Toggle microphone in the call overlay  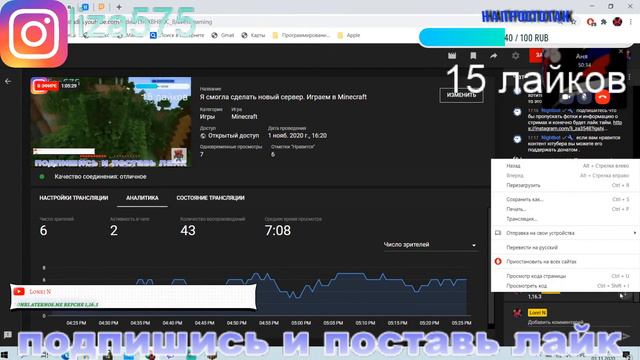click(584, 97)
